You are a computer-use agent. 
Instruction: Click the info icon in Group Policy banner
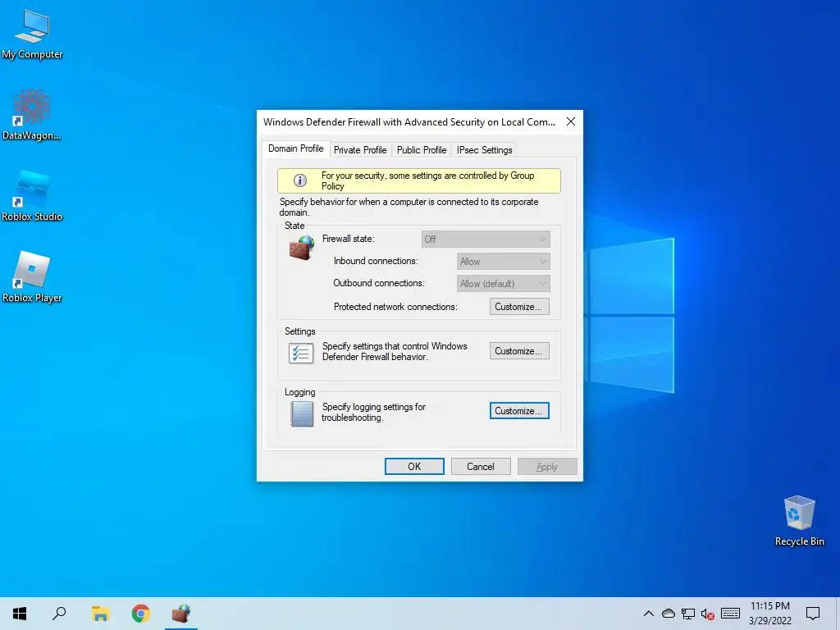[x=300, y=180]
